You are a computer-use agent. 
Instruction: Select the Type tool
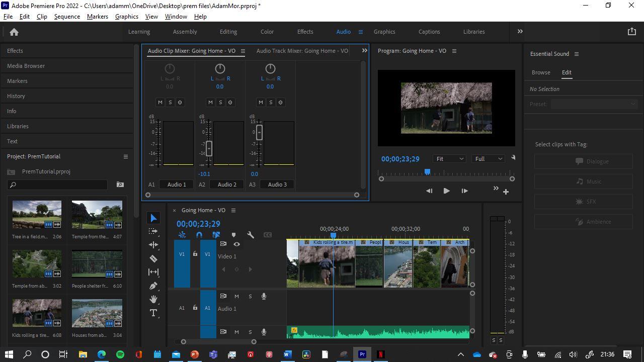pyautogui.click(x=153, y=313)
